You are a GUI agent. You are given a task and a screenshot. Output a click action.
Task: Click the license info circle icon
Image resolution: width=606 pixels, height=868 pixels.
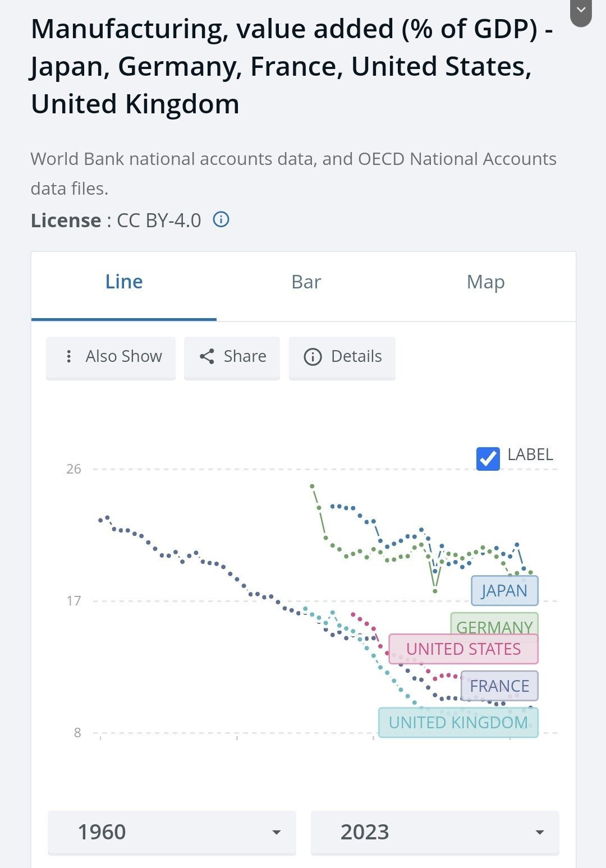point(221,219)
